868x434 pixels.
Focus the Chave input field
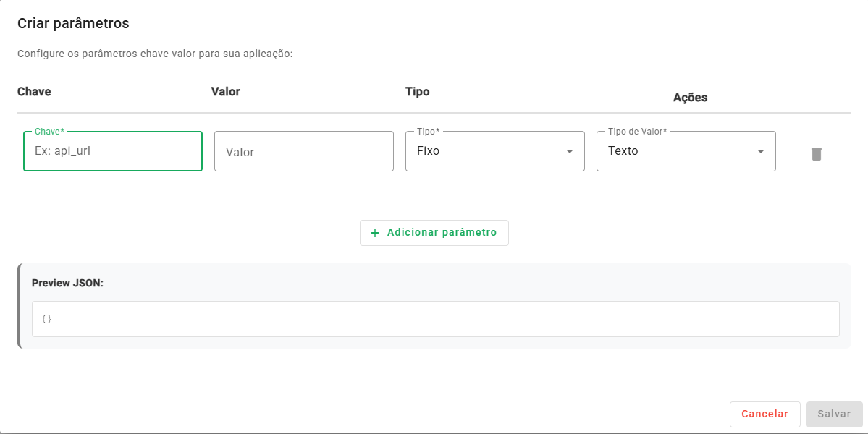pos(113,151)
